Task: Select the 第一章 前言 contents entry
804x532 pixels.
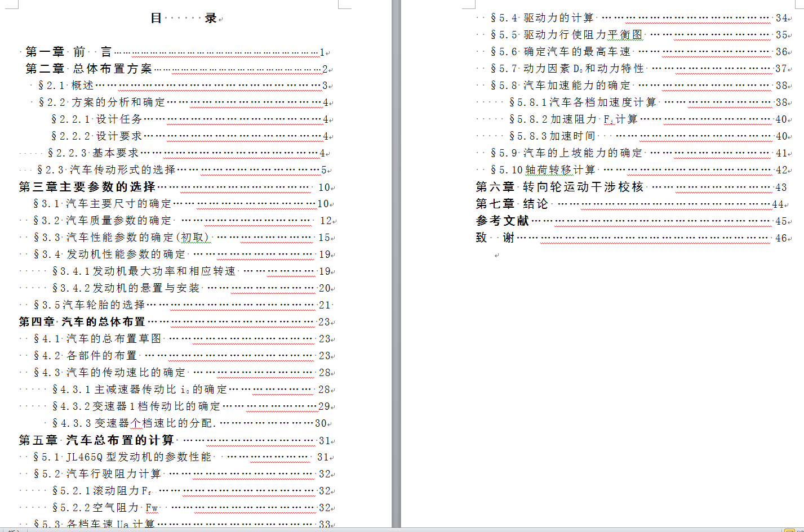Action: pyautogui.click(x=176, y=52)
